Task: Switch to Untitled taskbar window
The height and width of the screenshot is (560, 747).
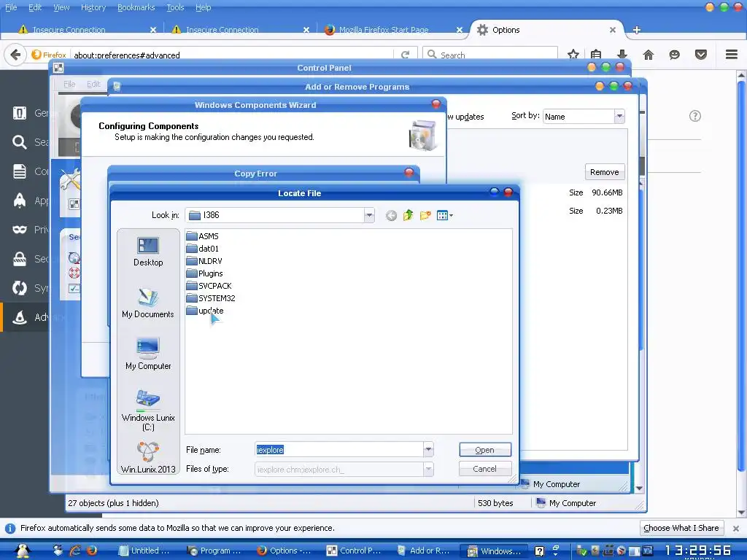Action: coord(144,551)
